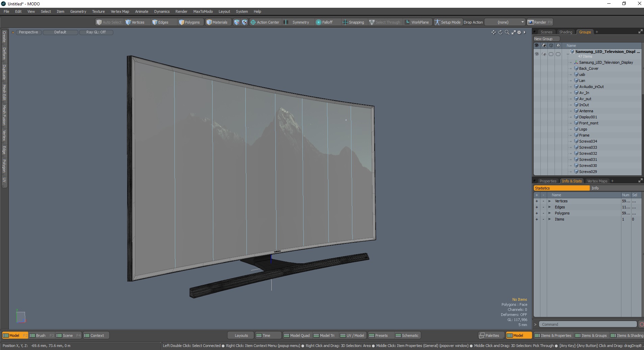Viewport: 644px width, 350px height.
Task: Click into the Command input field
Action: 587,324
